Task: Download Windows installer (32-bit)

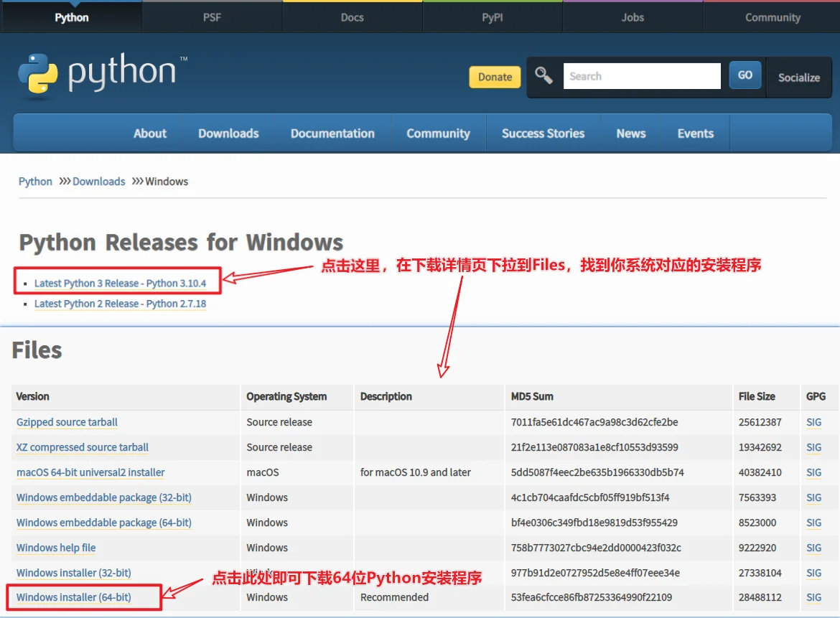Action: (x=74, y=573)
